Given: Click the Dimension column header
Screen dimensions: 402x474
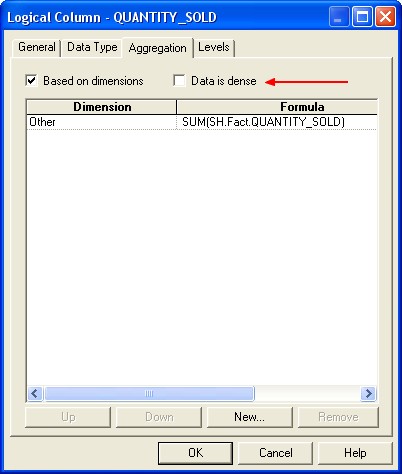Looking at the screenshot, I should coord(101,107).
